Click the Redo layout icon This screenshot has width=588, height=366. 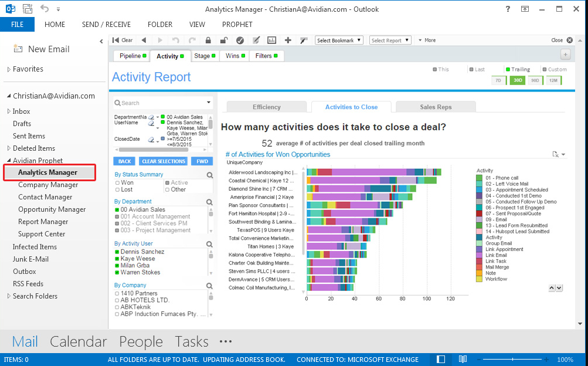[192, 40]
